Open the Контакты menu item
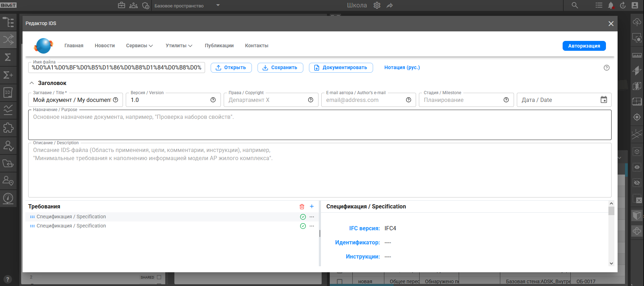644x286 pixels. (257, 45)
